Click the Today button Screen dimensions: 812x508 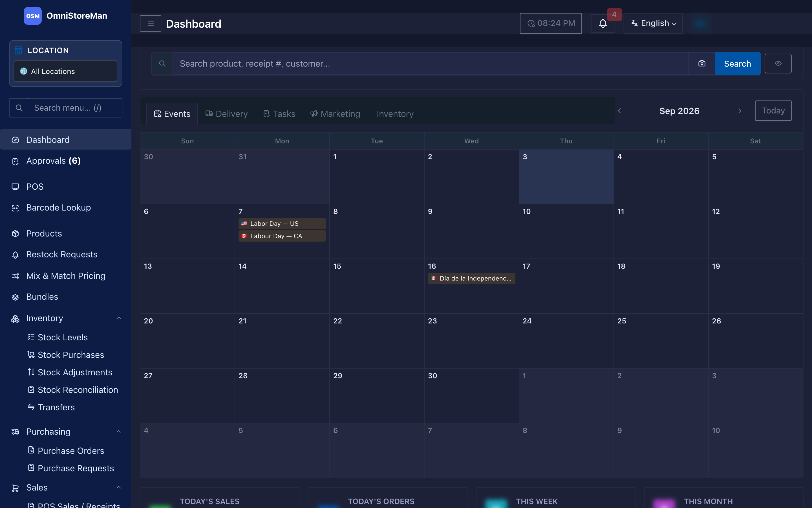(x=773, y=111)
